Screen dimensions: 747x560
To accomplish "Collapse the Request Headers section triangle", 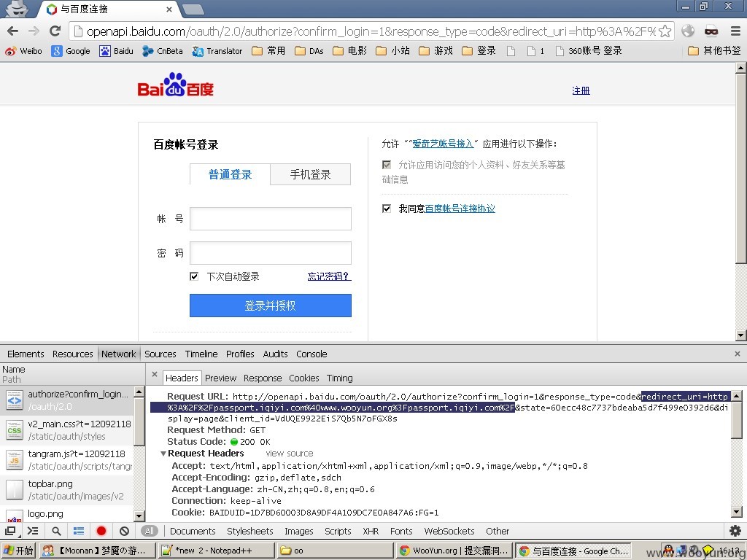I will [163, 454].
